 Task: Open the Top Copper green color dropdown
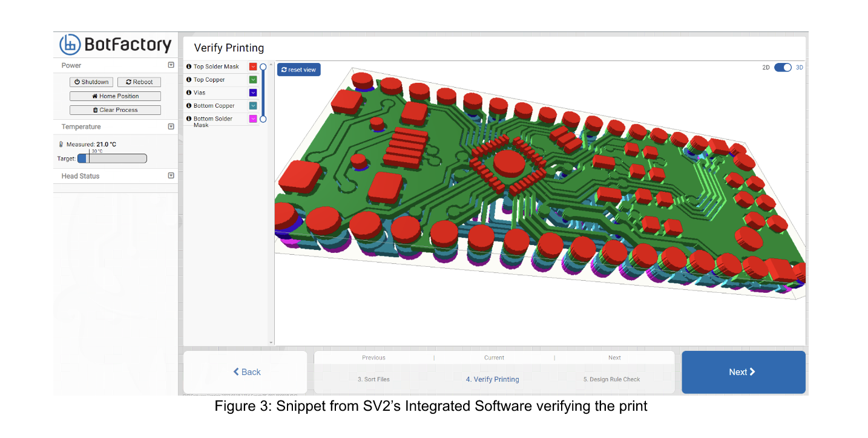[x=253, y=80]
